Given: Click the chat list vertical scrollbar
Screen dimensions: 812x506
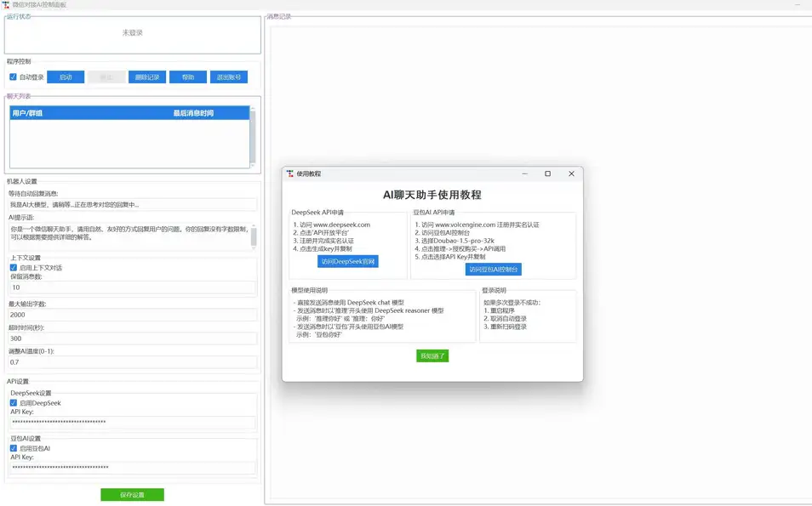Looking at the screenshot, I should [x=252, y=136].
